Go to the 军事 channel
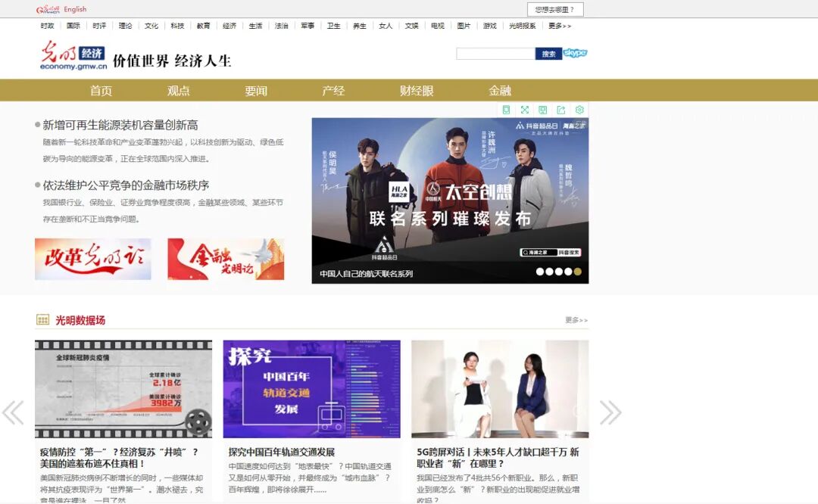This screenshot has width=818, height=504. coord(308,26)
